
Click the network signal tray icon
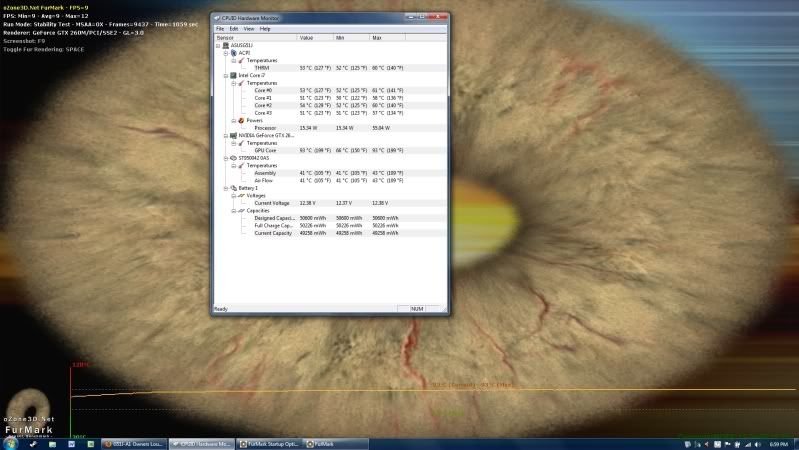pos(748,445)
